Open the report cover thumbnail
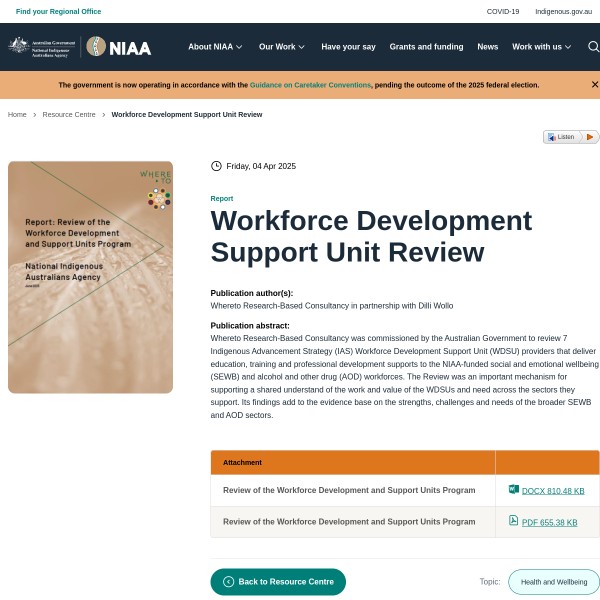This screenshot has width=600, height=600. pos(90,277)
